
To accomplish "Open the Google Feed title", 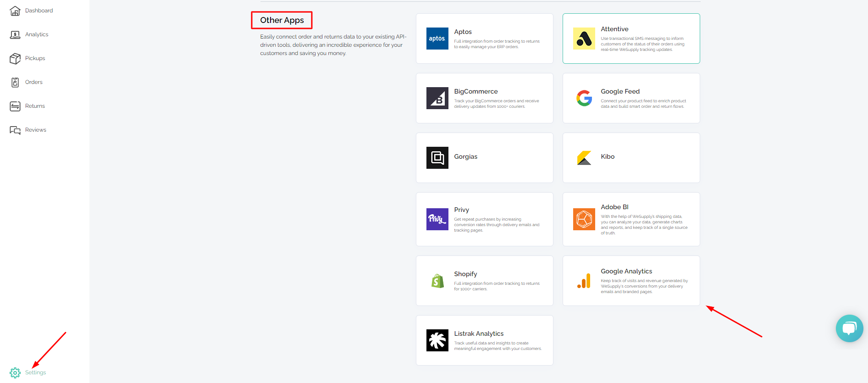I will tap(620, 91).
